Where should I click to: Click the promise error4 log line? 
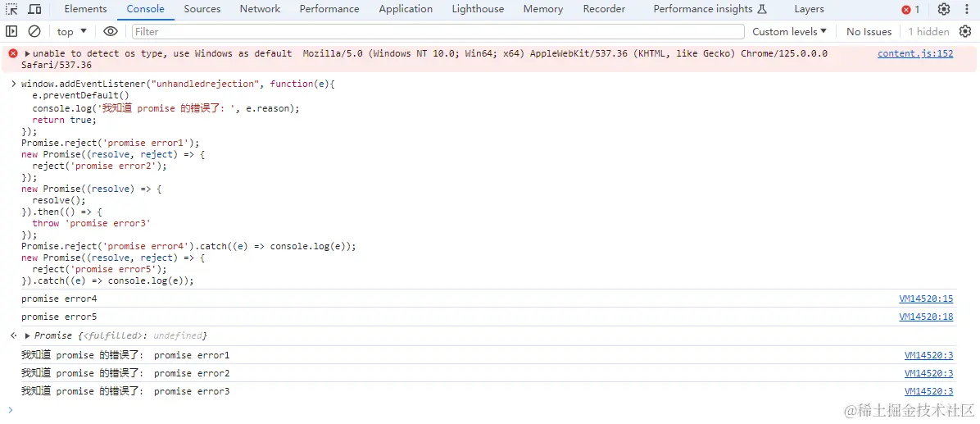(59, 299)
